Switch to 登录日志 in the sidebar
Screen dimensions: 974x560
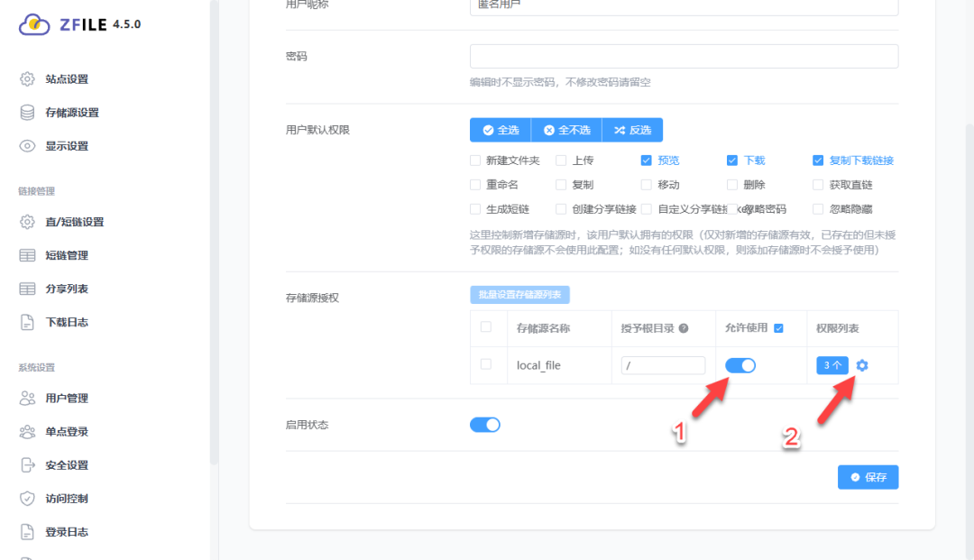click(26, 531)
